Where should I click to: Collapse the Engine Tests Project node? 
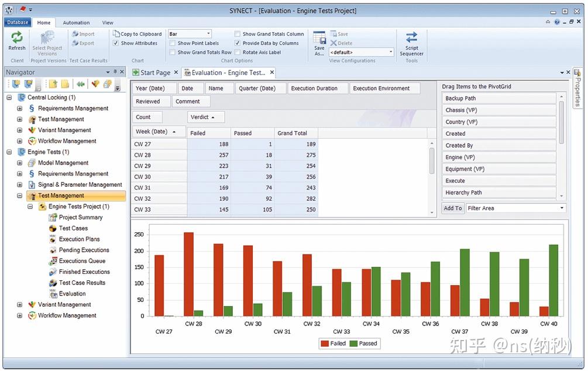pos(30,207)
